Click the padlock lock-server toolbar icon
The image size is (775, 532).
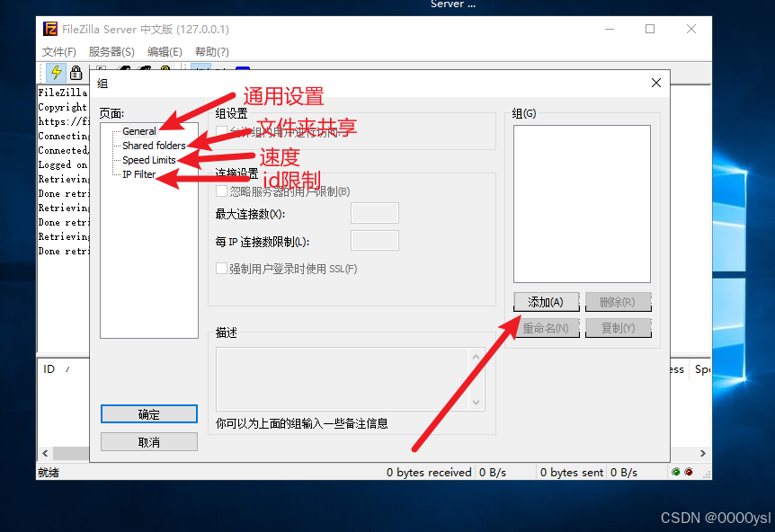(x=76, y=73)
